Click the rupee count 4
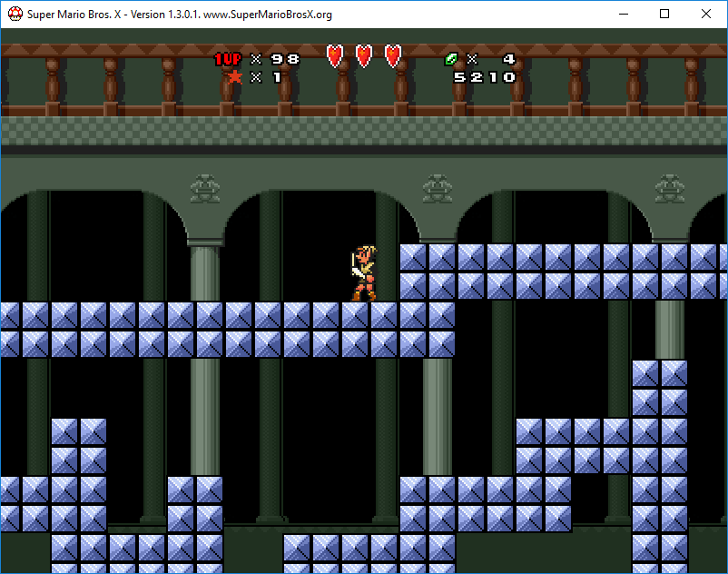Screen dimensions: 728x574 pos(509,59)
